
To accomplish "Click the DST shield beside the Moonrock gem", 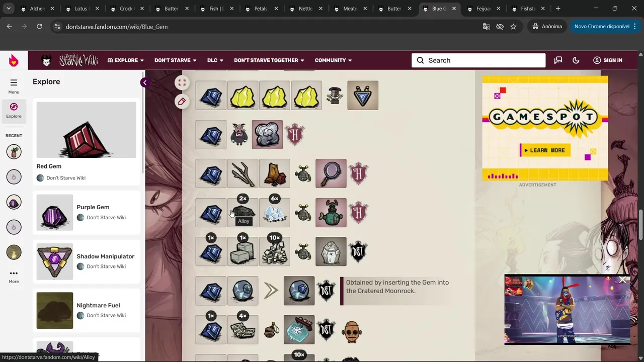I will click(326, 291).
